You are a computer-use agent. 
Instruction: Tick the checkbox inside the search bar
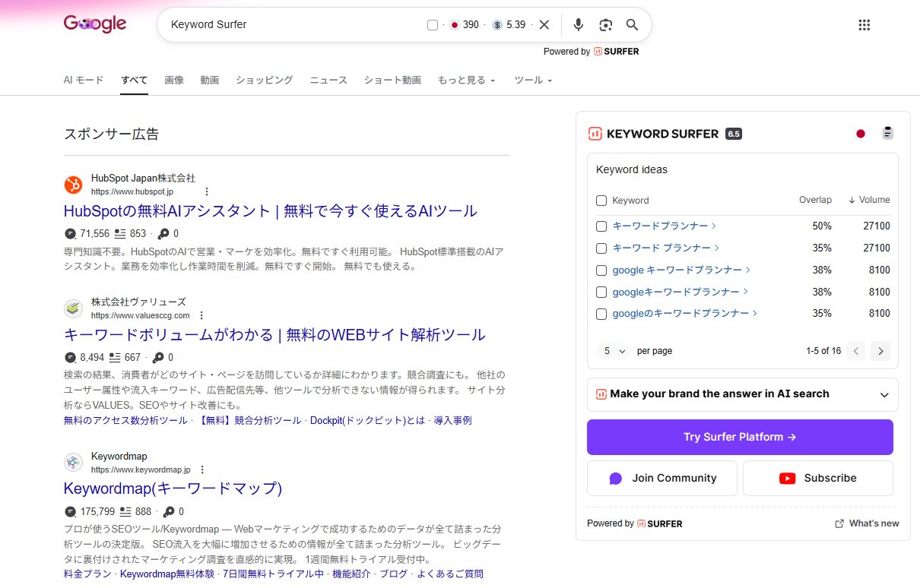[433, 25]
